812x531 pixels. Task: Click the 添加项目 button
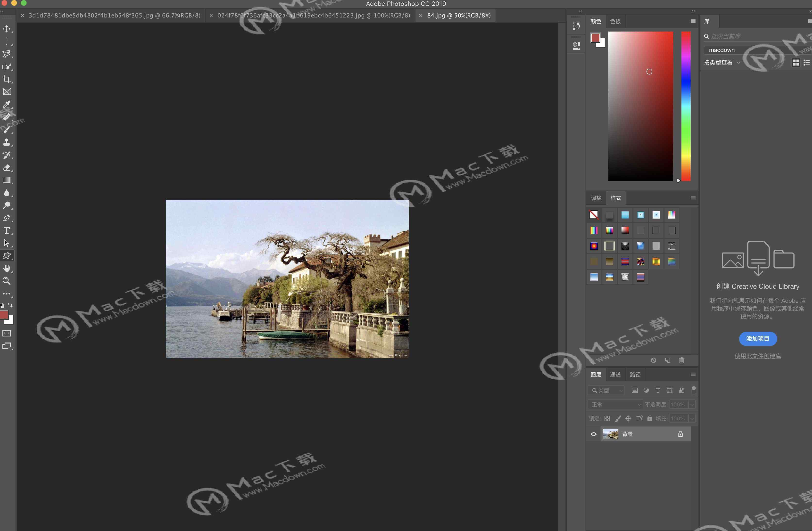coord(758,339)
